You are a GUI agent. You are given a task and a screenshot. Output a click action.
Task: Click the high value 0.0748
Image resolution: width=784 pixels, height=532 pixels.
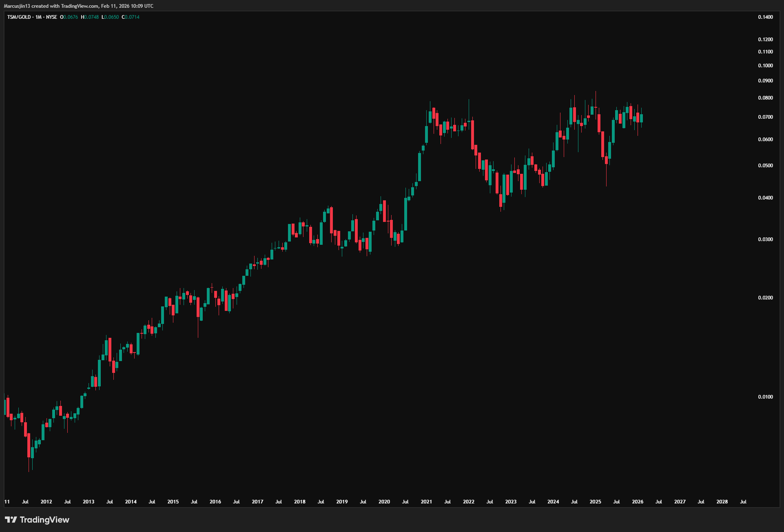(x=91, y=17)
